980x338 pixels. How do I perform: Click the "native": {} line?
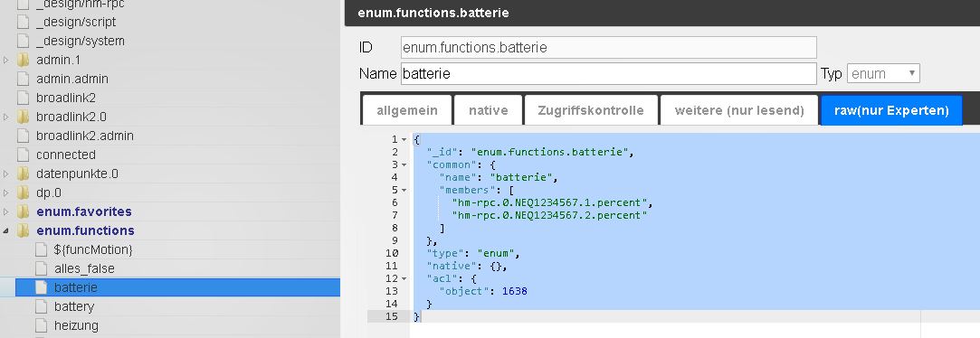coord(467,266)
